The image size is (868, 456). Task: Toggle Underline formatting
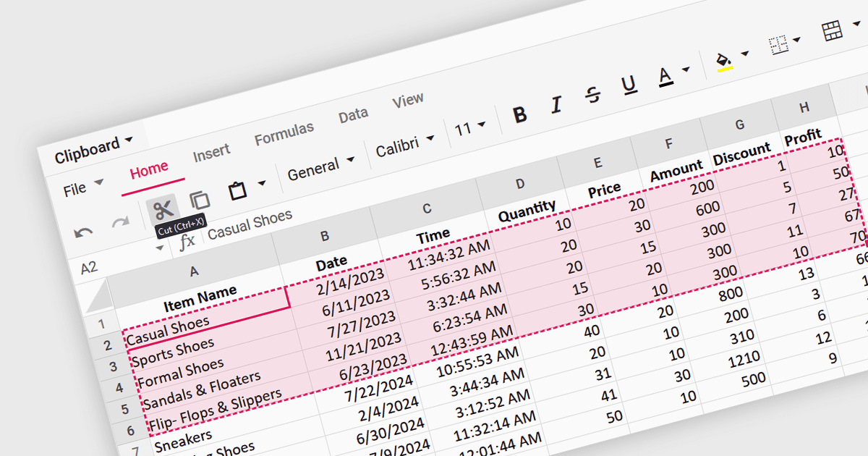[x=629, y=85]
